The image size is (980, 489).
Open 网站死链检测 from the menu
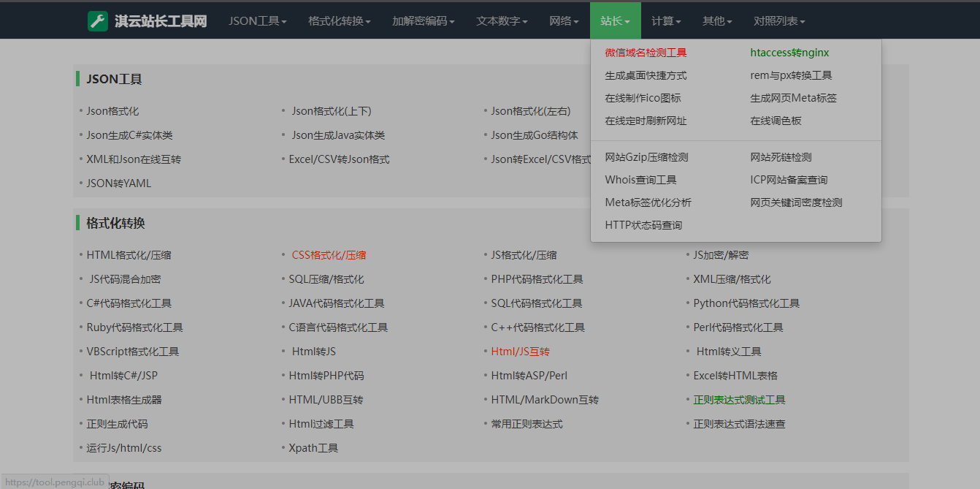click(781, 157)
